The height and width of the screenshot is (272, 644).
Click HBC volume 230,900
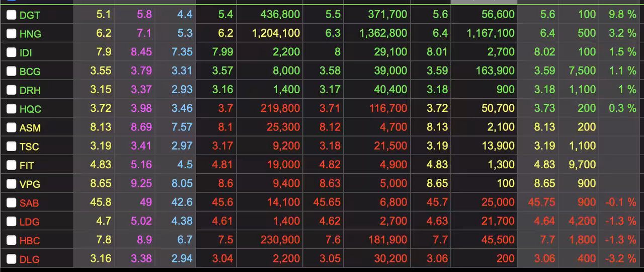280,240
